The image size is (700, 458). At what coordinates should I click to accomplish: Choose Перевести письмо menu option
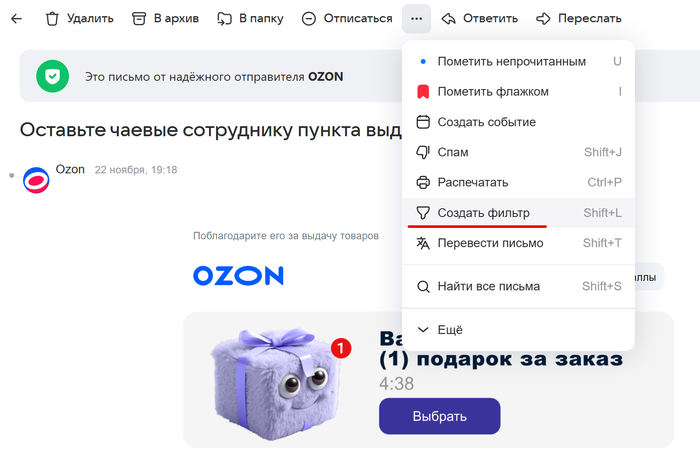[x=490, y=243]
